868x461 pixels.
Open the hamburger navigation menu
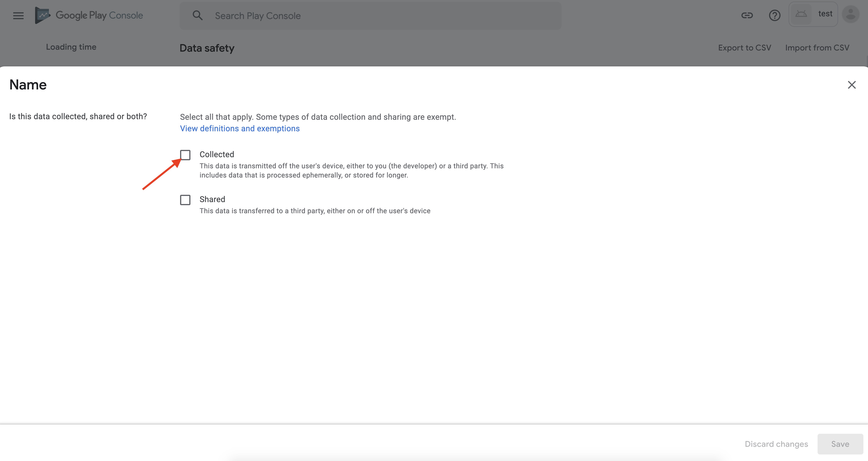tap(18, 16)
